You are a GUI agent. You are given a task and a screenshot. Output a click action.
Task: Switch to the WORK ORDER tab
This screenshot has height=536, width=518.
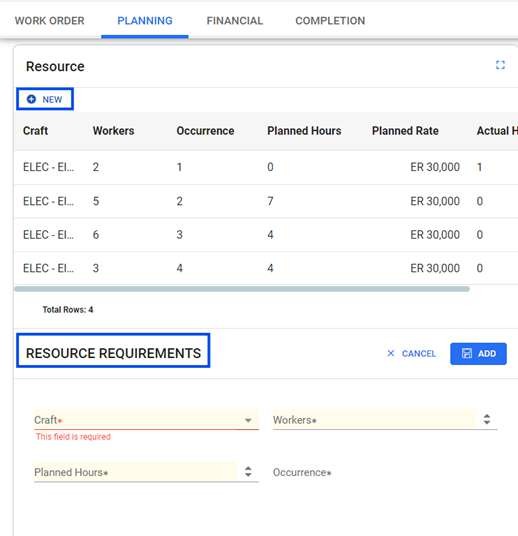(x=50, y=21)
